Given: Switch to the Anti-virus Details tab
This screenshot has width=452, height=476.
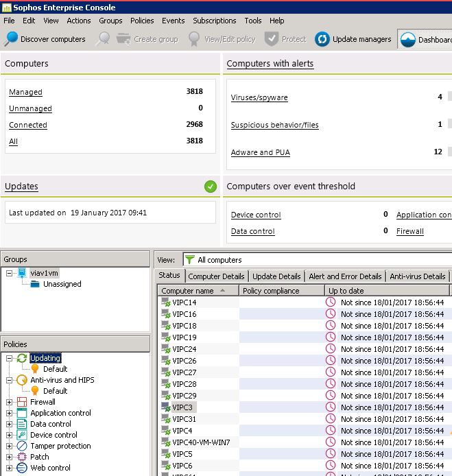Looking at the screenshot, I should (418, 276).
